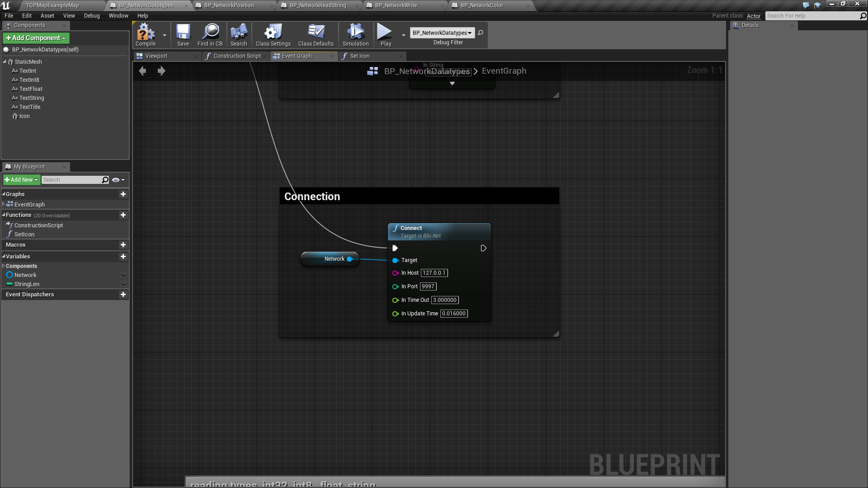Edit the In Update Time value
The height and width of the screenshot is (488, 868).
[x=454, y=314]
